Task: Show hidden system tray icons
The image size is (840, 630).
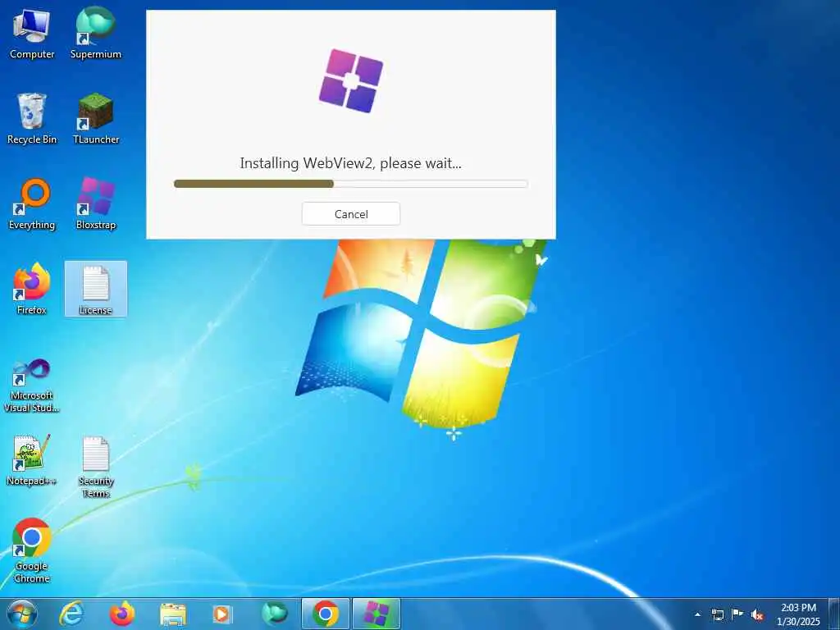Action: (x=697, y=614)
